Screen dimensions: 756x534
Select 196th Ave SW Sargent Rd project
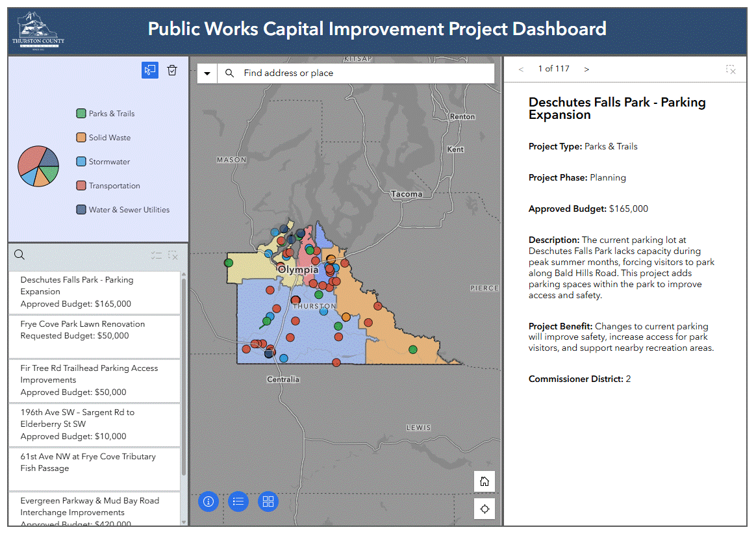(x=94, y=424)
